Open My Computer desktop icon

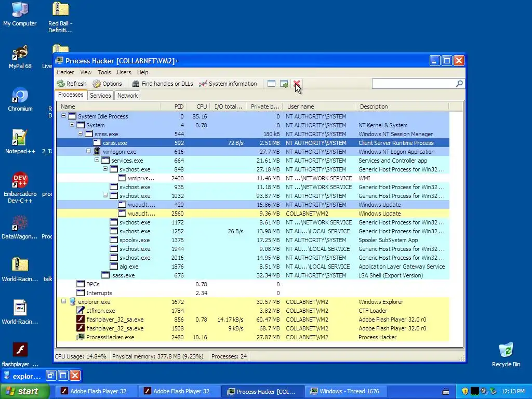[x=20, y=14]
